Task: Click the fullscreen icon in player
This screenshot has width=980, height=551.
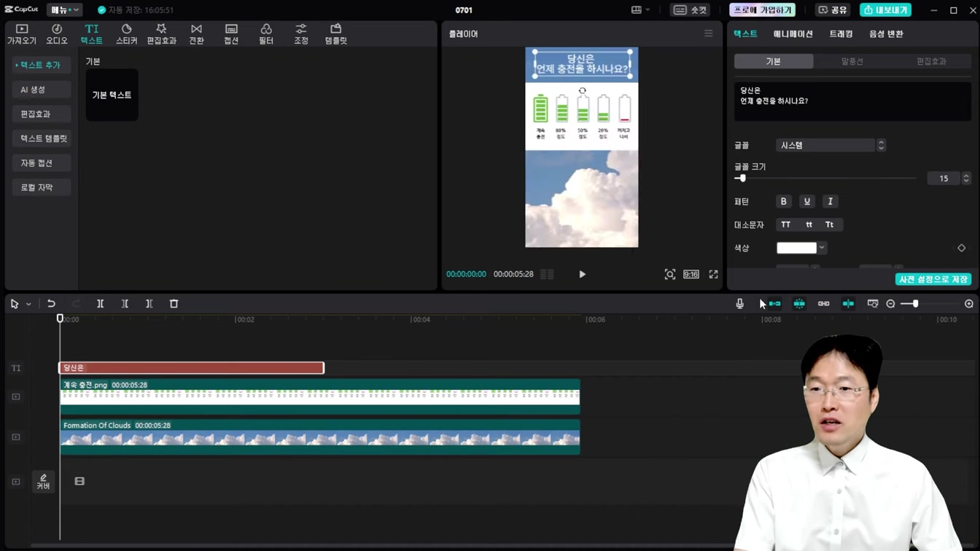Action: (x=714, y=275)
